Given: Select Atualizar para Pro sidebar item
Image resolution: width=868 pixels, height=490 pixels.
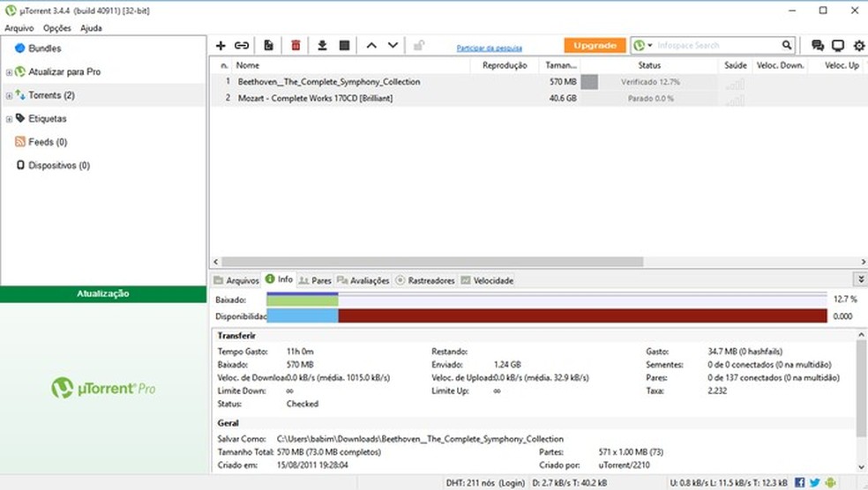Looking at the screenshot, I should click(x=64, y=72).
